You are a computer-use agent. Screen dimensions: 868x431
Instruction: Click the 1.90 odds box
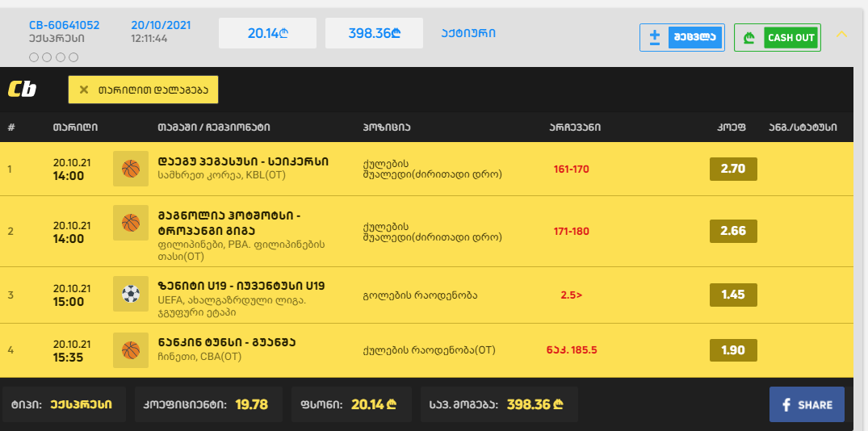click(x=733, y=350)
